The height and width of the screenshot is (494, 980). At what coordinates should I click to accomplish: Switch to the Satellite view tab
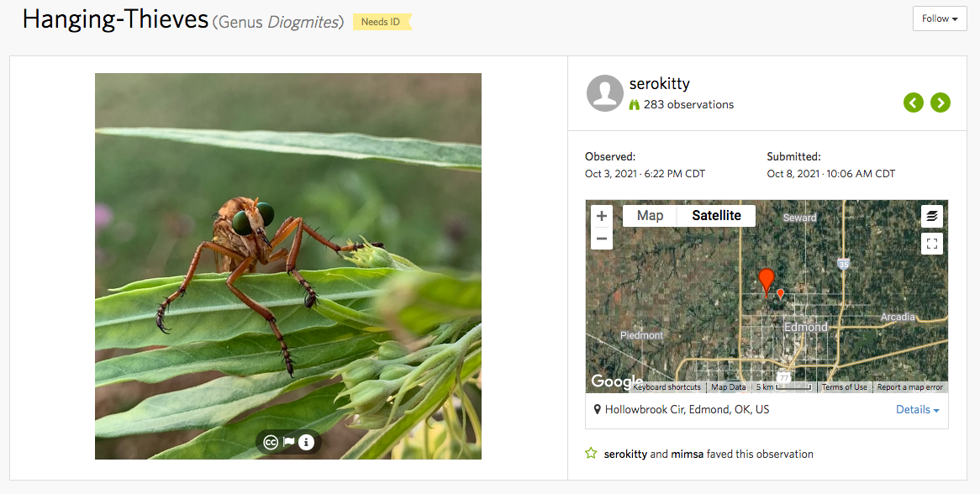(x=716, y=216)
